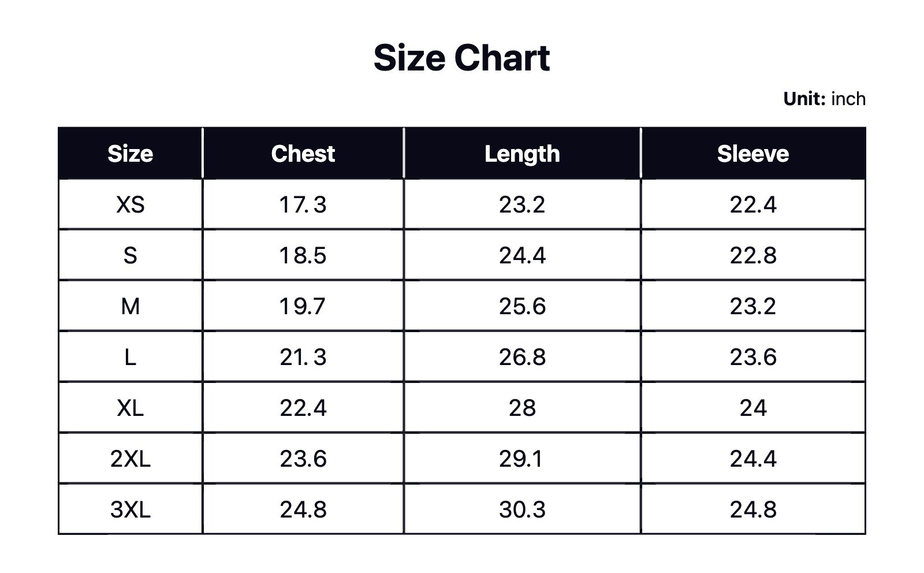Image resolution: width=924 pixels, height=573 pixels.
Task: Click the Sleeve column header
Action: (752, 154)
